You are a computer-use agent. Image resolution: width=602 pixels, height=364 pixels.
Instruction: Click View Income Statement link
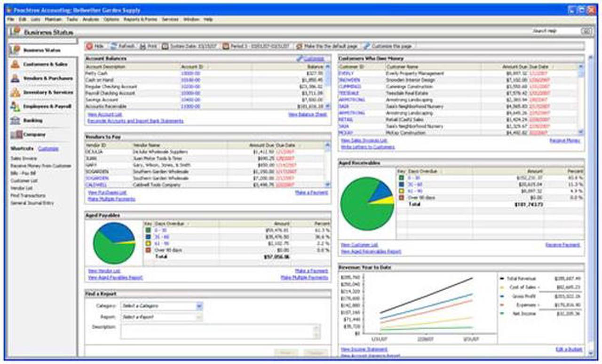pos(364,349)
